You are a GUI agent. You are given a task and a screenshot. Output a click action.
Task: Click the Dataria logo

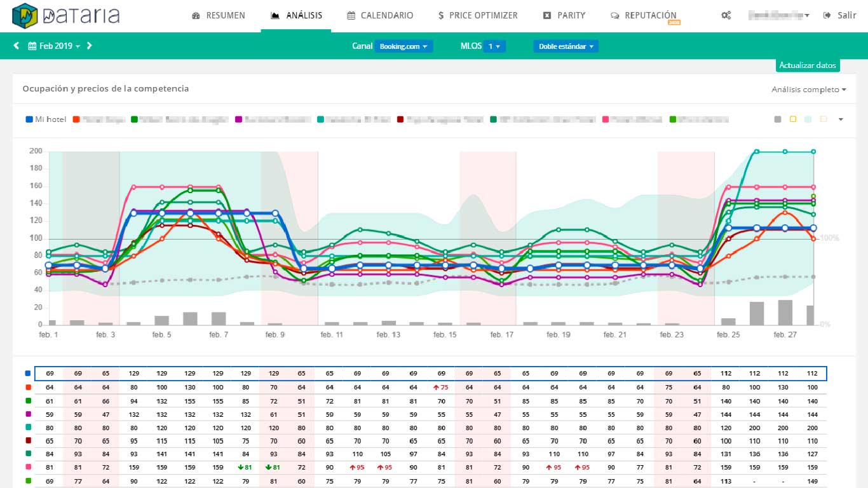pos(65,15)
